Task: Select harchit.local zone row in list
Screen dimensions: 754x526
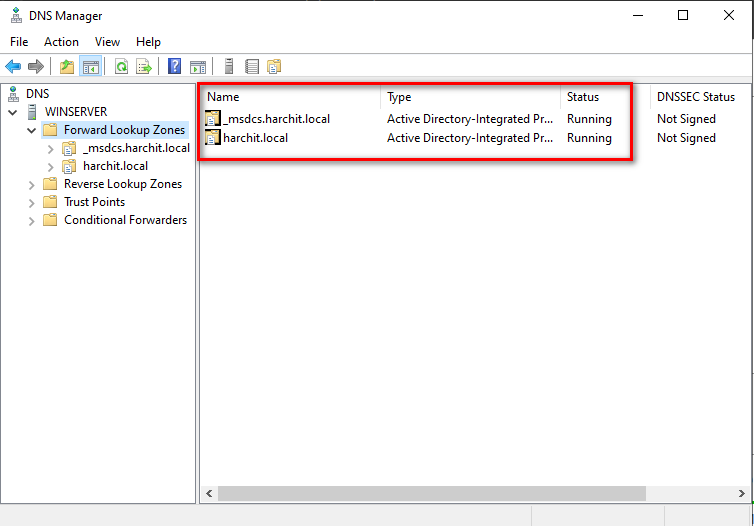Action: pyautogui.click(x=255, y=138)
